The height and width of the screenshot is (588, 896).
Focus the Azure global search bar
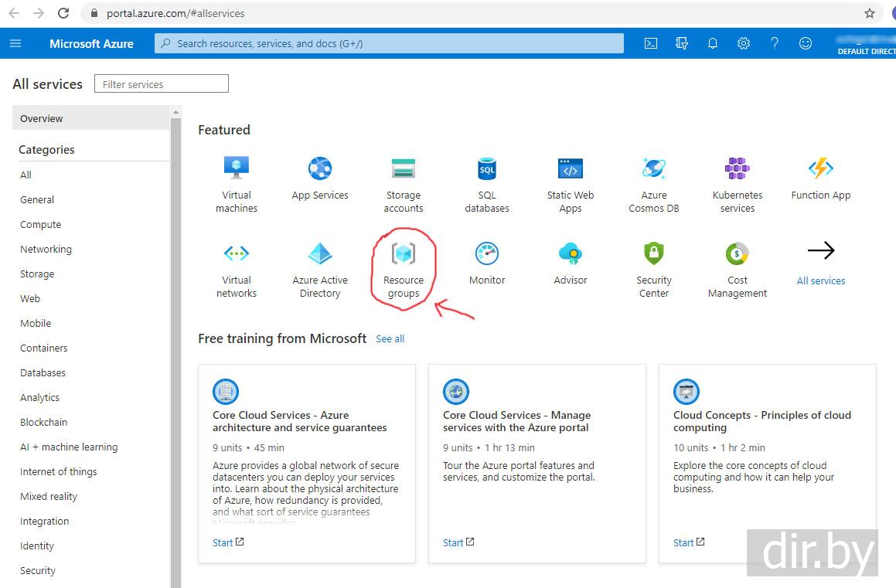pyautogui.click(x=389, y=44)
